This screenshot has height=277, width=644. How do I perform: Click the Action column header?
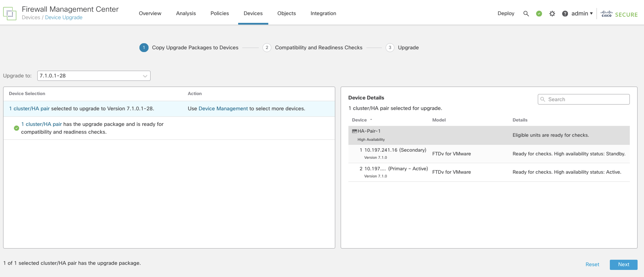click(x=195, y=93)
